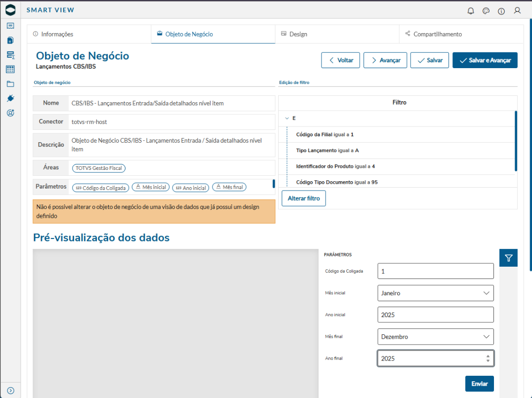Click the Descrição text value
The image size is (532, 398).
[x=166, y=145]
